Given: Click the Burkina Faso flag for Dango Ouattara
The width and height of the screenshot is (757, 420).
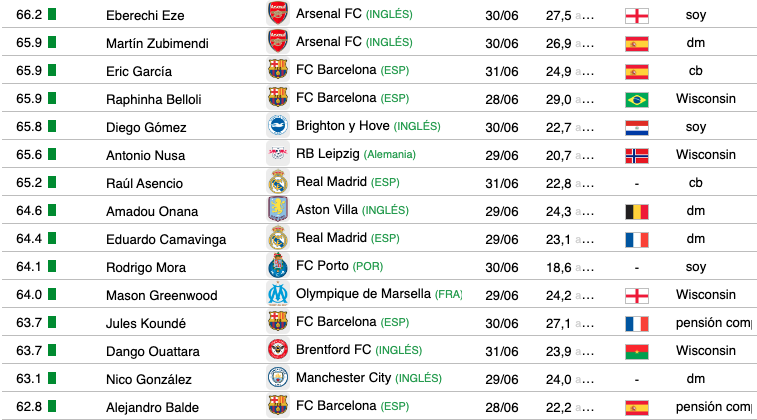Looking at the screenshot, I should pyautogui.click(x=636, y=351).
